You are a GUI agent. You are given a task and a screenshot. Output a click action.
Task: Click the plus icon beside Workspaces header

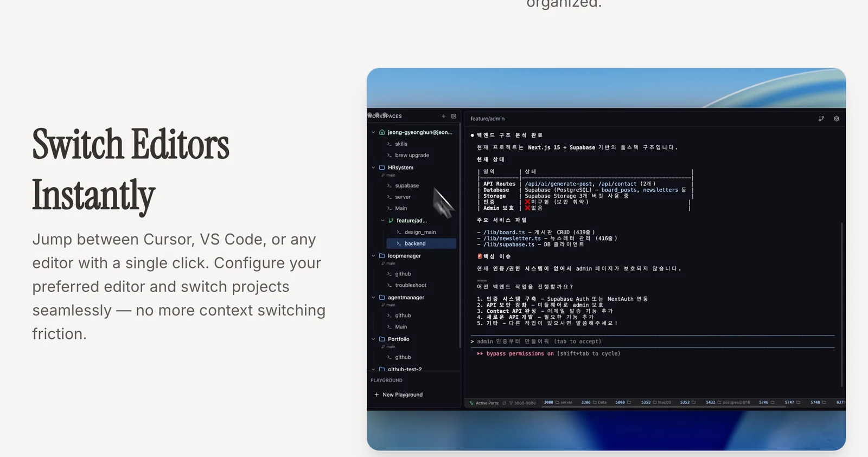coord(443,116)
